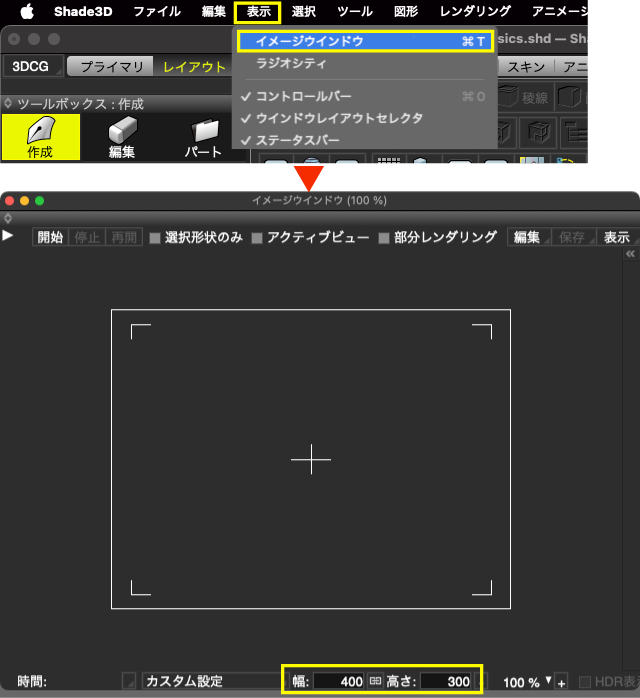Click the wireframe cube icon beside 稜線
The image size is (640, 698).
tap(571, 97)
